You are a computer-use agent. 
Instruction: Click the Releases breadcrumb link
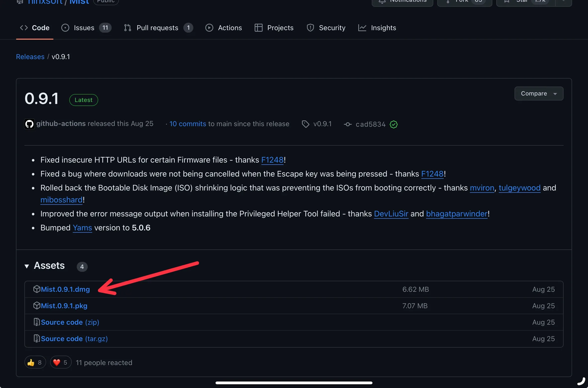tap(30, 57)
